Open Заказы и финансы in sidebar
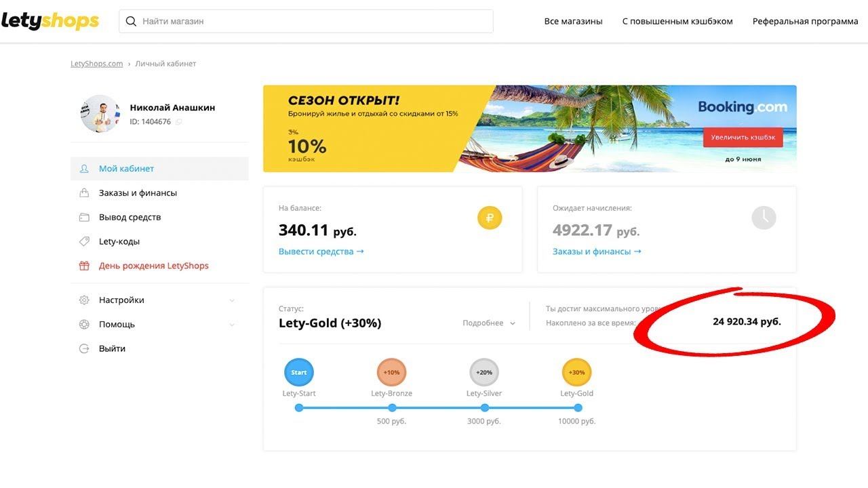Viewport: 868px width, 488px height. [x=138, y=193]
